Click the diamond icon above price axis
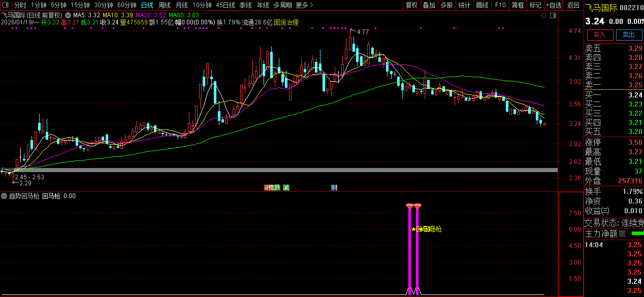The height and width of the screenshot is (297, 644). (543, 16)
